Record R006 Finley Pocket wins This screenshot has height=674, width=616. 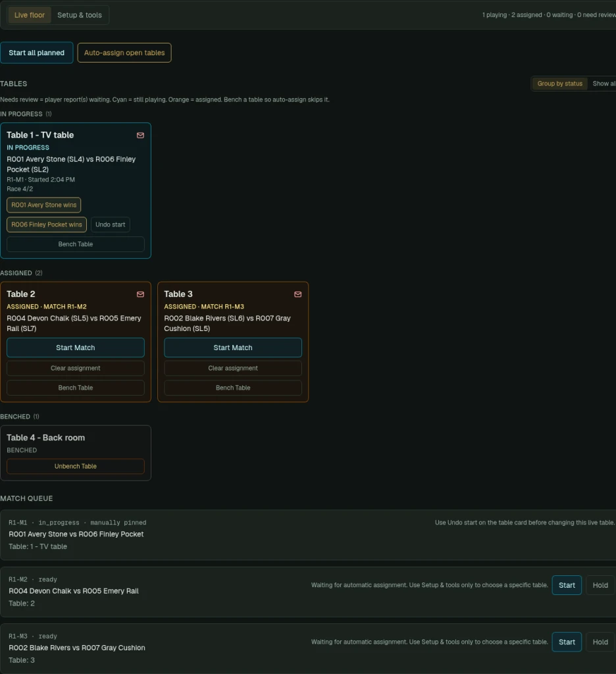click(x=47, y=224)
